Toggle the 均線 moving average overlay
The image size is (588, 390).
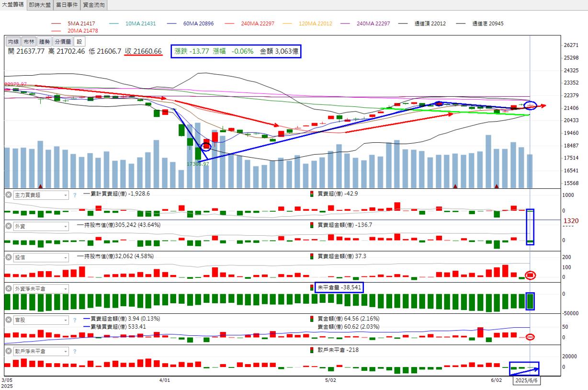13,42
